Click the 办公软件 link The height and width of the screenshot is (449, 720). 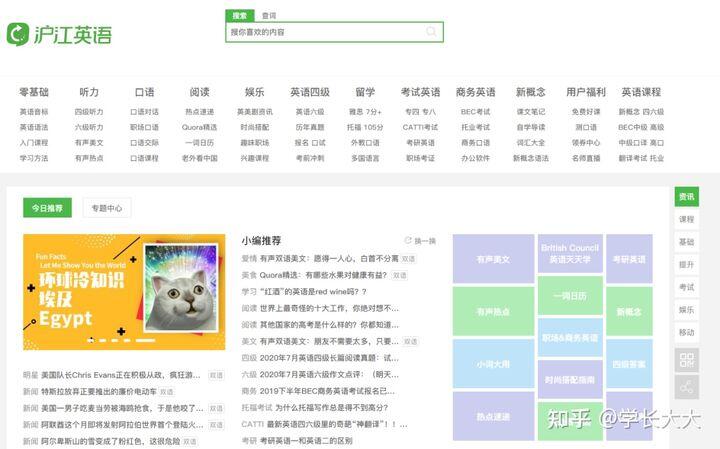(476, 158)
